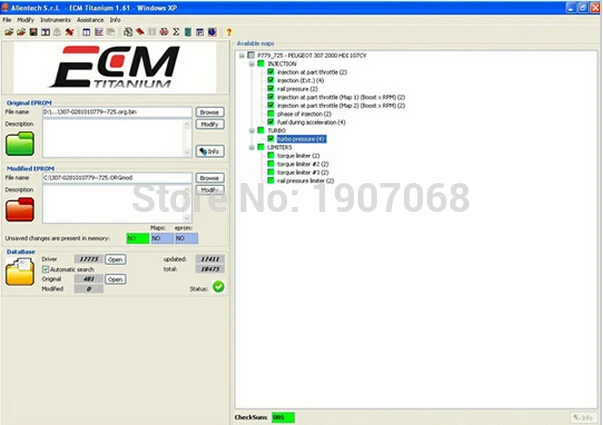This screenshot has height=425, width=603.
Task: Browse for the Modified EPROM file
Action: 210,178
